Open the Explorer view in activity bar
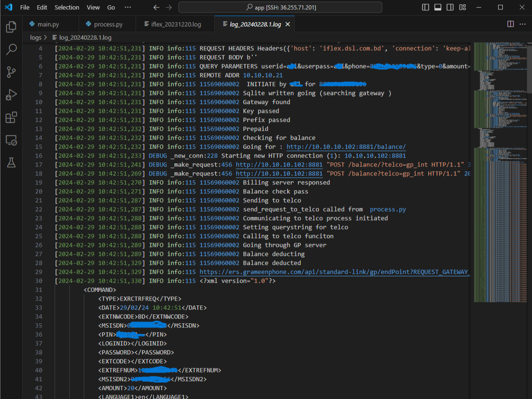The height and width of the screenshot is (399, 532). pyautogui.click(x=11, y=27)
